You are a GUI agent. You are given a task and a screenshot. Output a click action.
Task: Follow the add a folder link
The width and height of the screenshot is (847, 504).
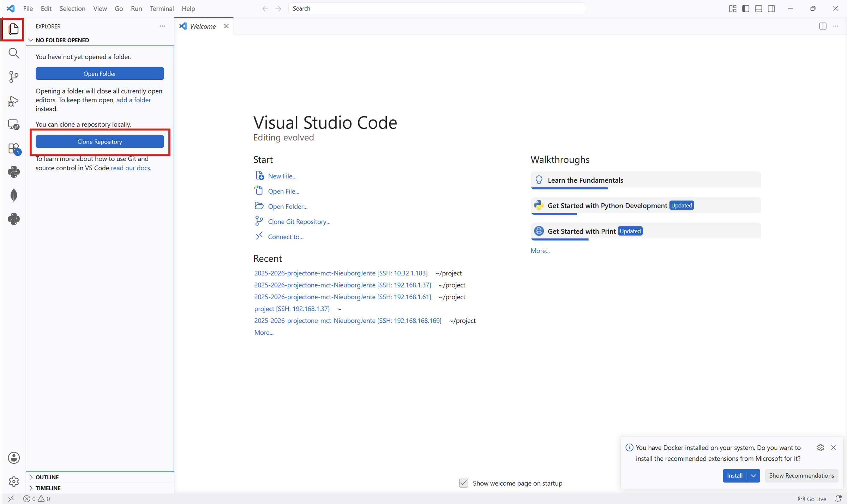point(133,100)
